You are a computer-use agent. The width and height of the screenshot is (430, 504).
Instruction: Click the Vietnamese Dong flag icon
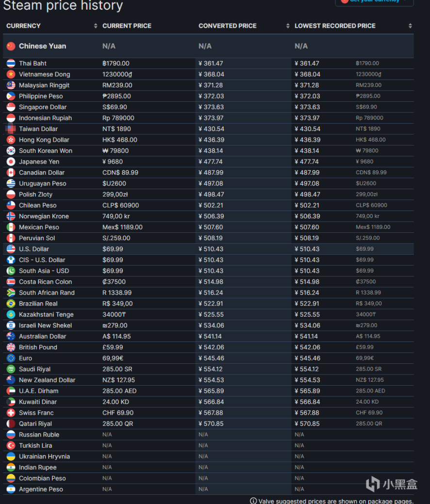[11, 74]
